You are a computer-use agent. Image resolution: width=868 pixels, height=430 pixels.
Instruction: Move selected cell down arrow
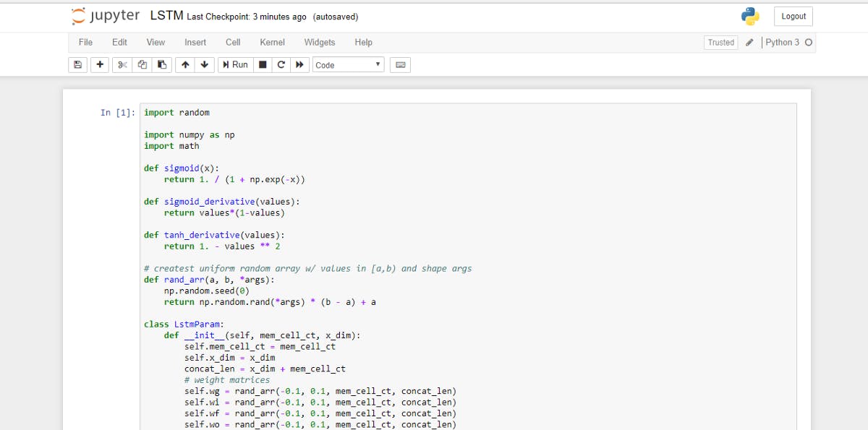coord(205,65)
